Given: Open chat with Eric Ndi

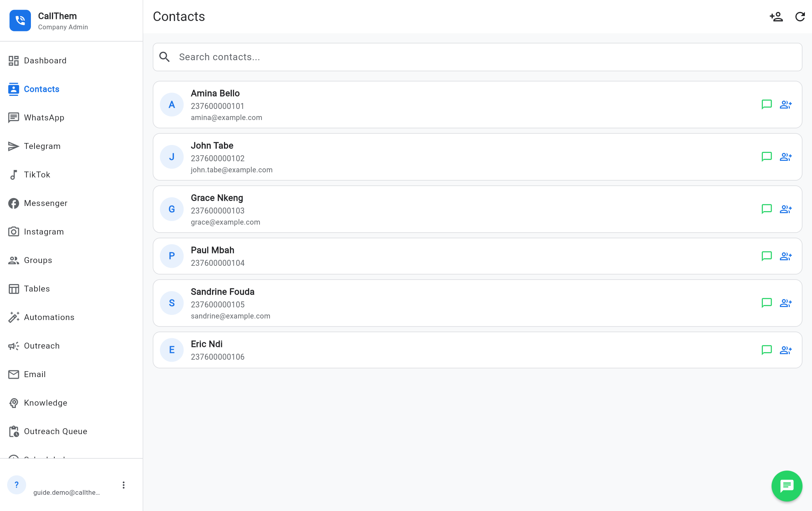Looking at the screenshot, I should 766,350.
